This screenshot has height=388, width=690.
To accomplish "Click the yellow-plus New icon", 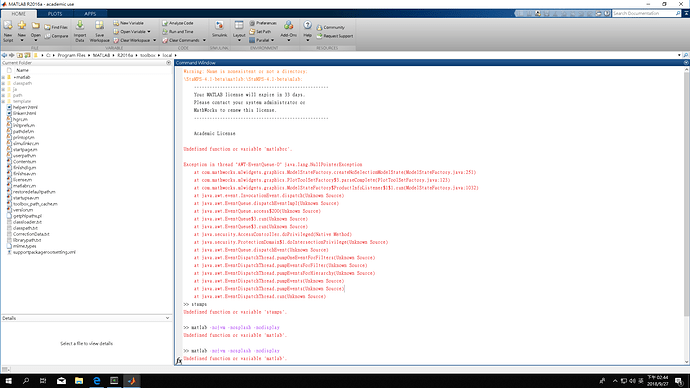I will (22, 25).
